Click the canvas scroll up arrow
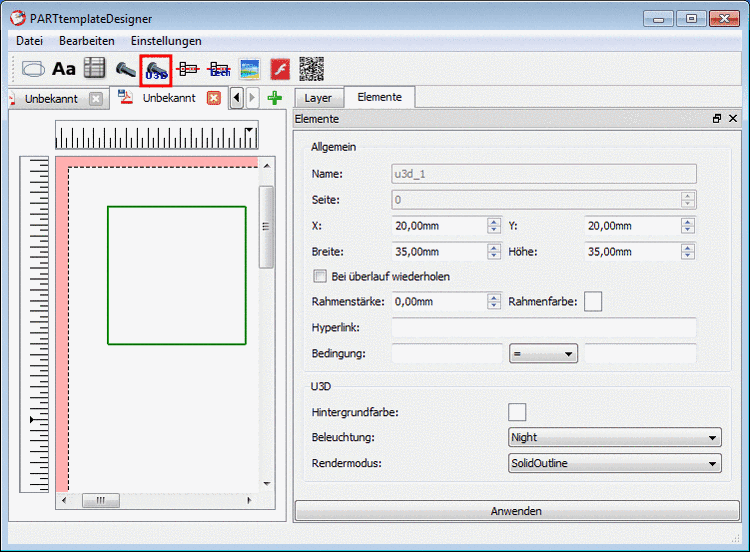 267,166
